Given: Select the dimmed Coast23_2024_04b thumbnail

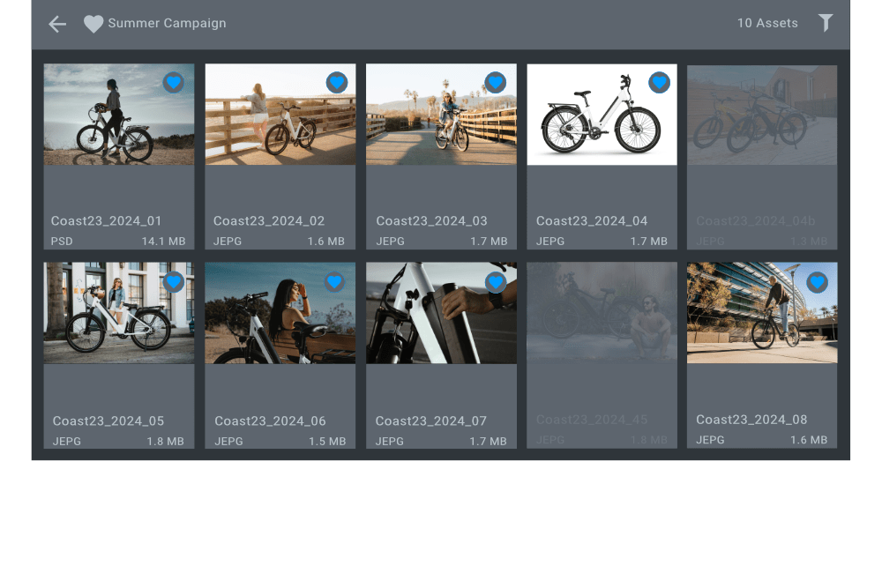Looking at the screenshot, I should pos(762,115).
